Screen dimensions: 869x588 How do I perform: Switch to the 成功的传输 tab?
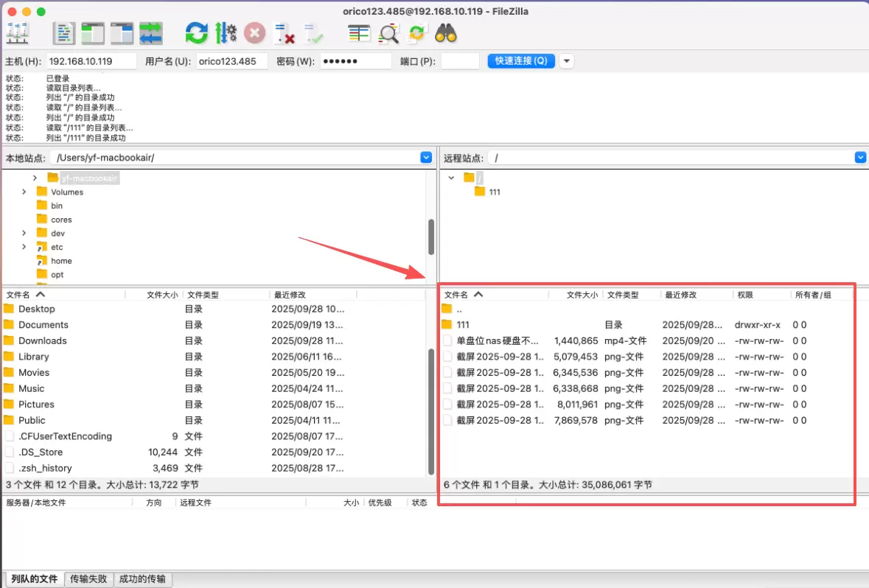click(142, 579)
